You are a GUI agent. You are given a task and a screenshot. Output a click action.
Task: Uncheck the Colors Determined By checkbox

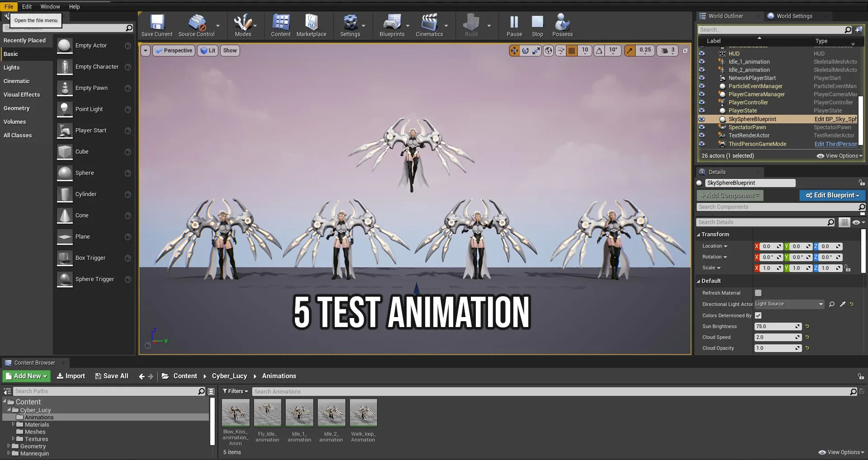click(x=758, y=315)
